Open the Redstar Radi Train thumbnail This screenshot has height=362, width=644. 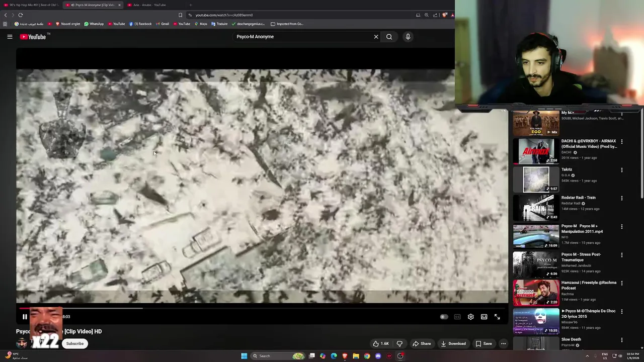pyautogui.click(x=536, y=208)
